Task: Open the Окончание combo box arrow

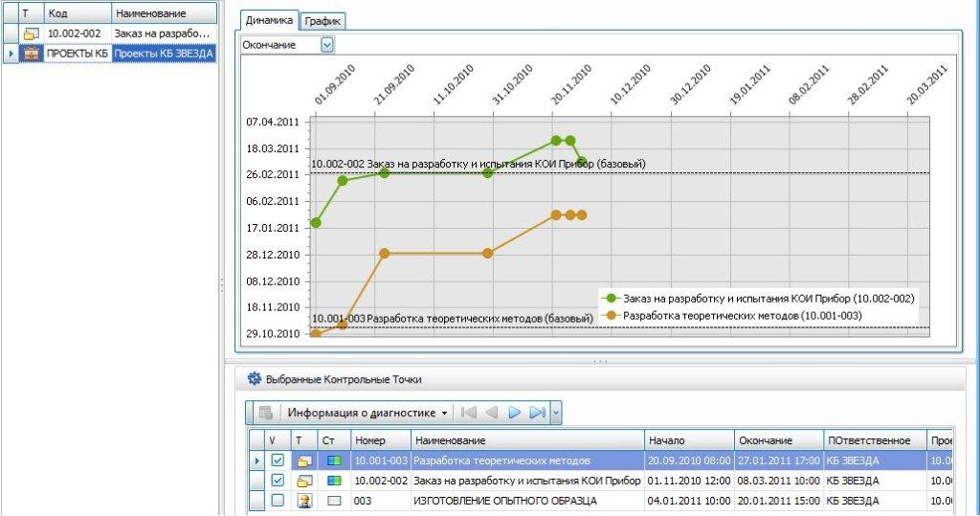Action: (327, 45)
